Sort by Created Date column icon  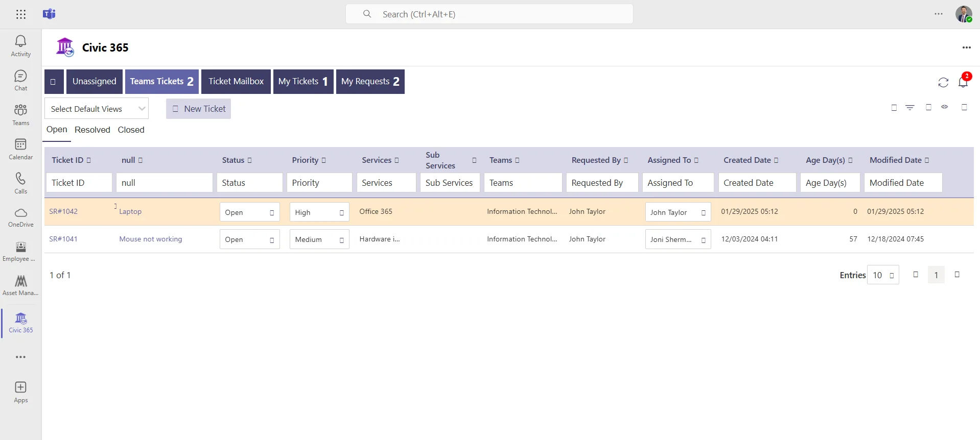(x=776, y=160)
